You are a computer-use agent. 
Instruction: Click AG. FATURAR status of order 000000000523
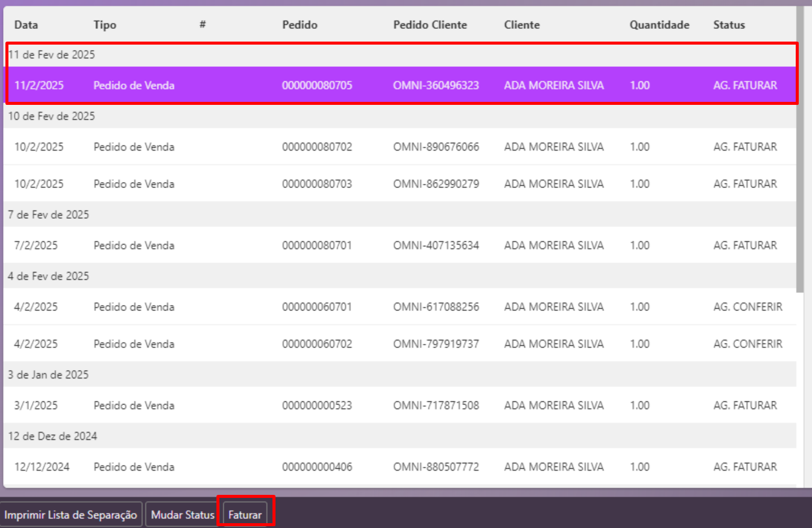coord(745,406)
